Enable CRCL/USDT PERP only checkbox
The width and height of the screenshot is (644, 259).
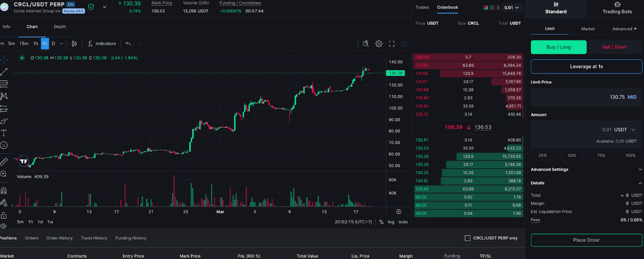point(468,238)
